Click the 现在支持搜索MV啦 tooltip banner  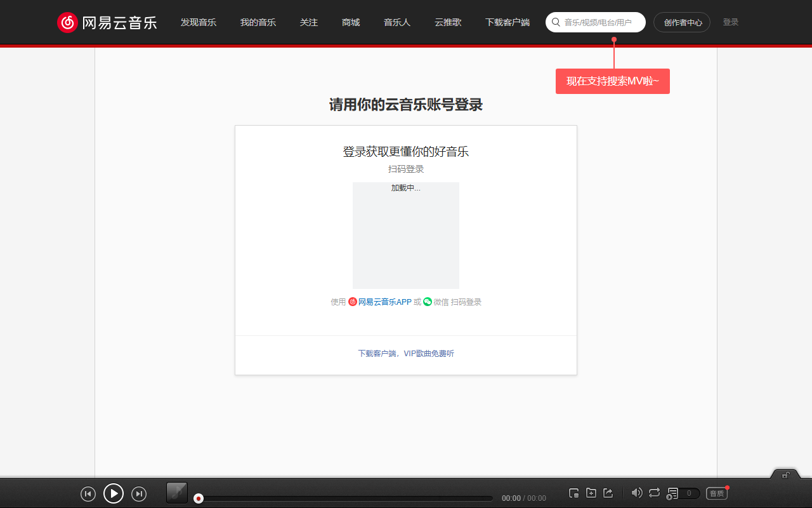(x=613, y=81)
